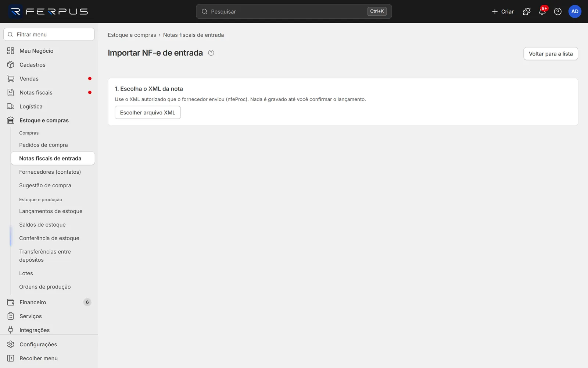Open the AD user avatar menu
The image size is (588, 368).
click(x=575, y=11)
